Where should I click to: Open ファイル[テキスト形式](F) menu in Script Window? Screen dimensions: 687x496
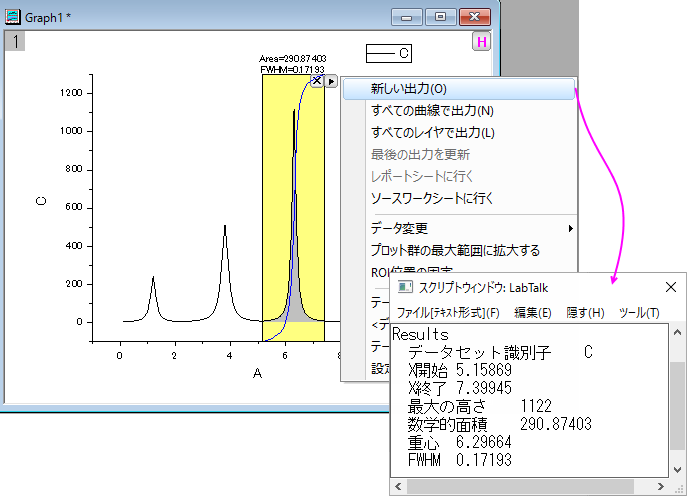(448, 313)
